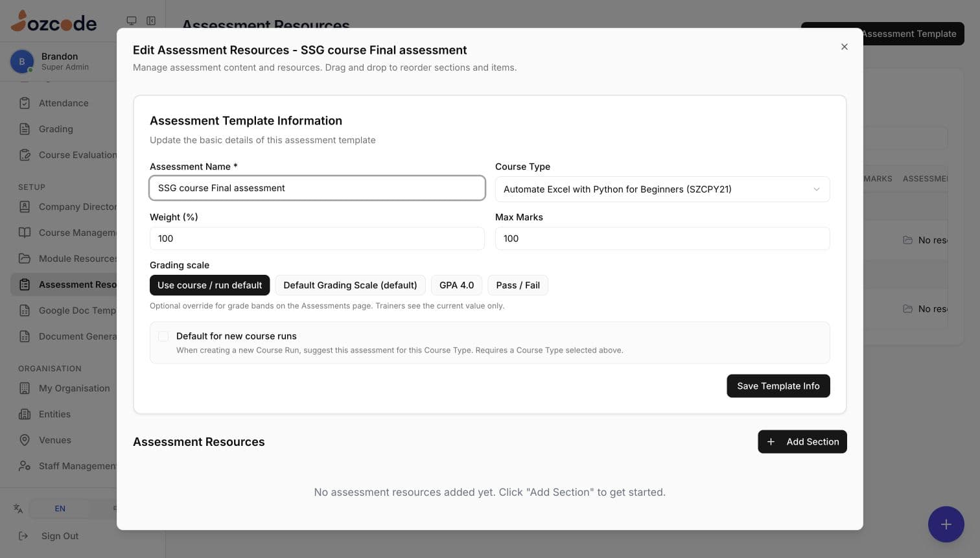
Task: Select Use course / run default grading scale
Action: point(209,285)
